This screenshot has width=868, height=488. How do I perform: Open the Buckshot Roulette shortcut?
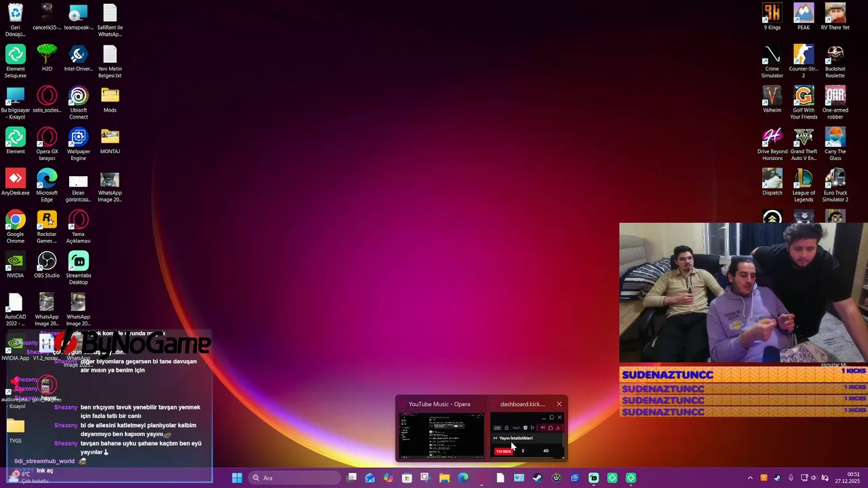click(x=835, y=61)
